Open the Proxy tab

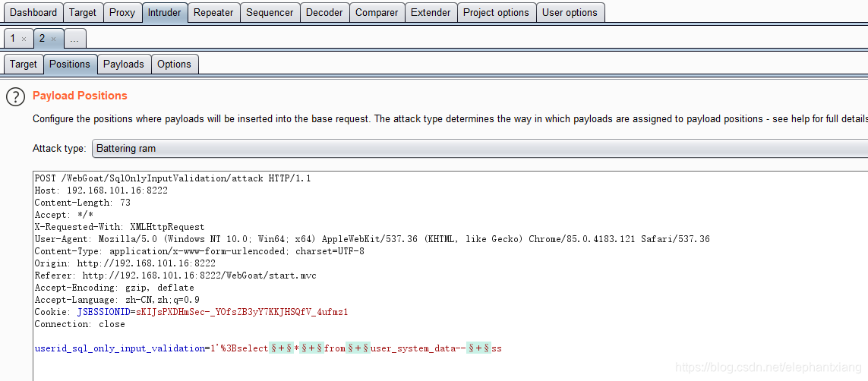122,12
